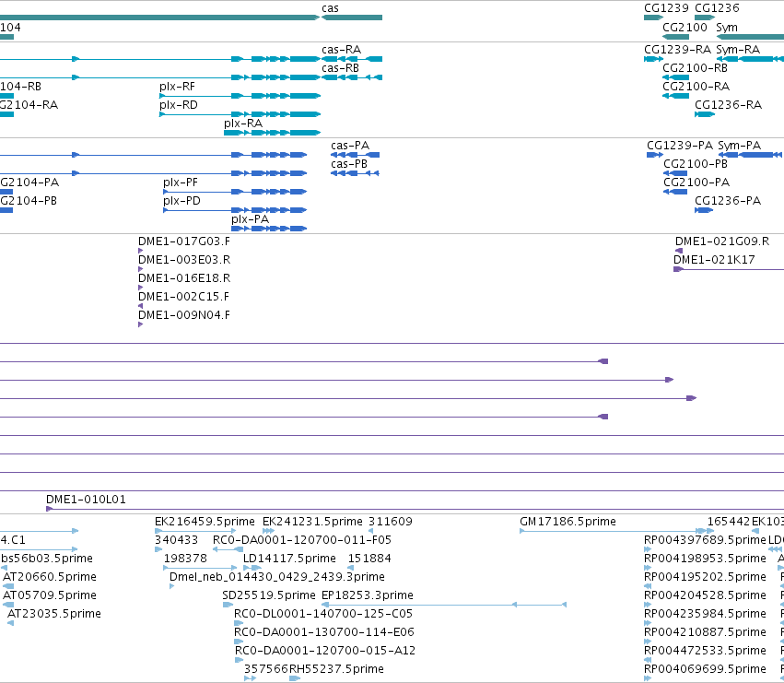Select the plx-RF transcript label
Image resolution: width=784 pixels, height=683 pixels.
177,87
